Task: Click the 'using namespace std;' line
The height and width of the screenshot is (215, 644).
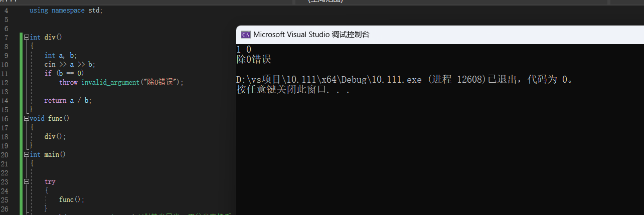Action: coord(66,10)
